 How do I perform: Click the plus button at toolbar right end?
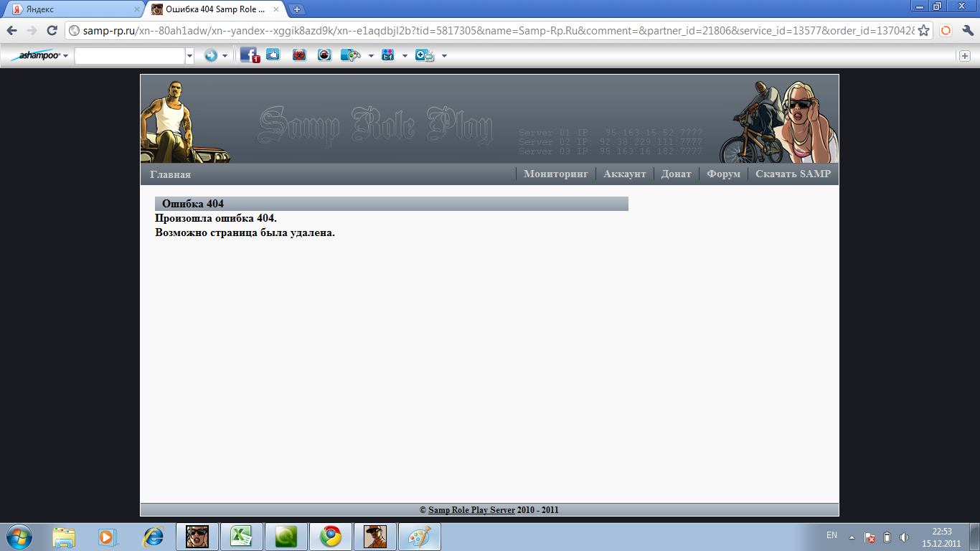point(966,55)
